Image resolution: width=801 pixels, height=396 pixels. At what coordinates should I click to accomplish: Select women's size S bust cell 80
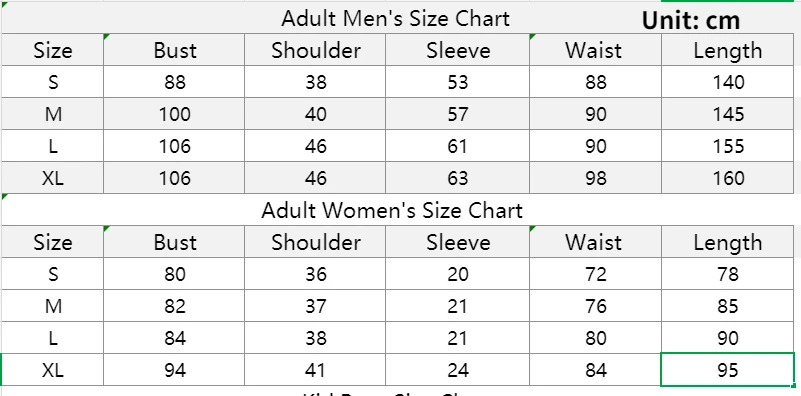point(174,274)
